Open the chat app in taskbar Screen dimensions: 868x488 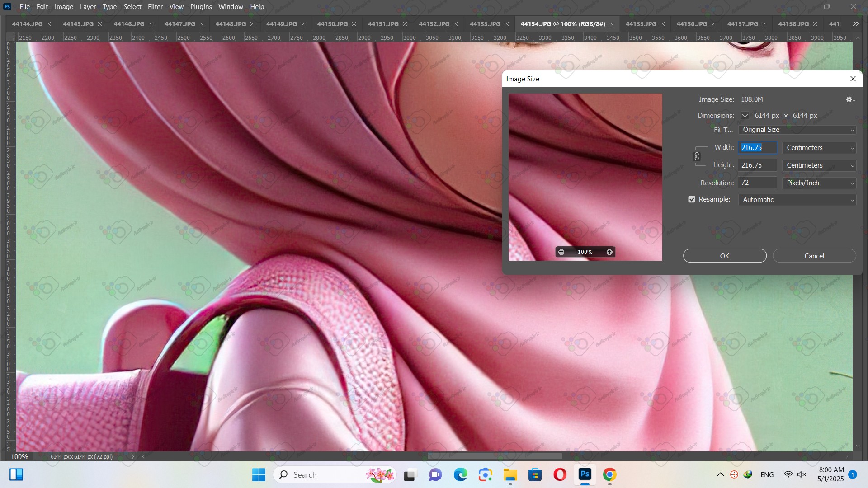tap(435, 474)
